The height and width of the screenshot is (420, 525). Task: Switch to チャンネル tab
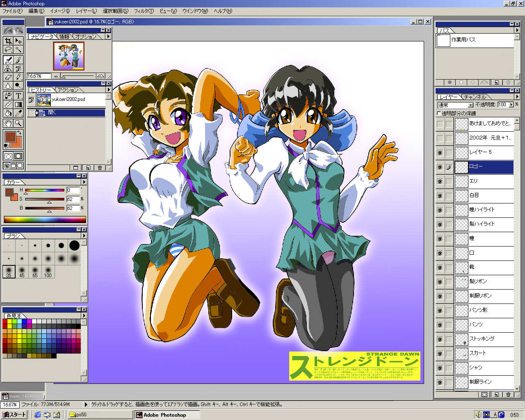475,97
